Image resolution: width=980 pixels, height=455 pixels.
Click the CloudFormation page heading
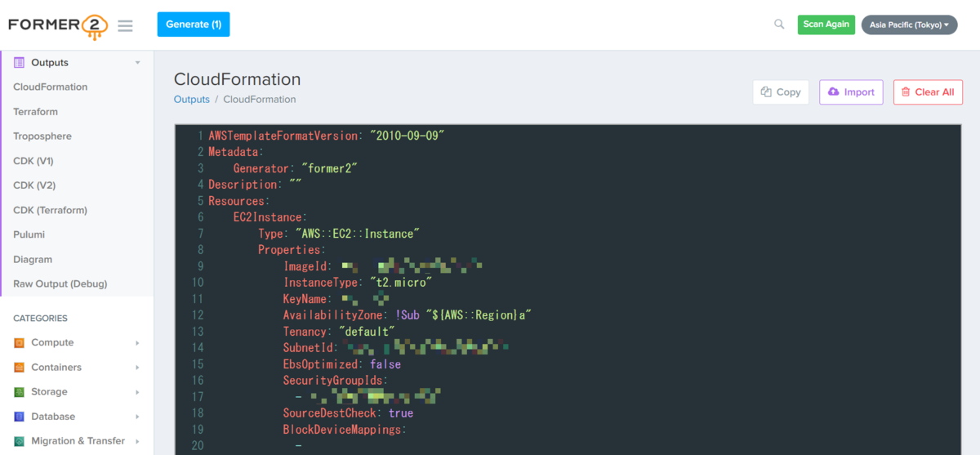coord(238,79)
